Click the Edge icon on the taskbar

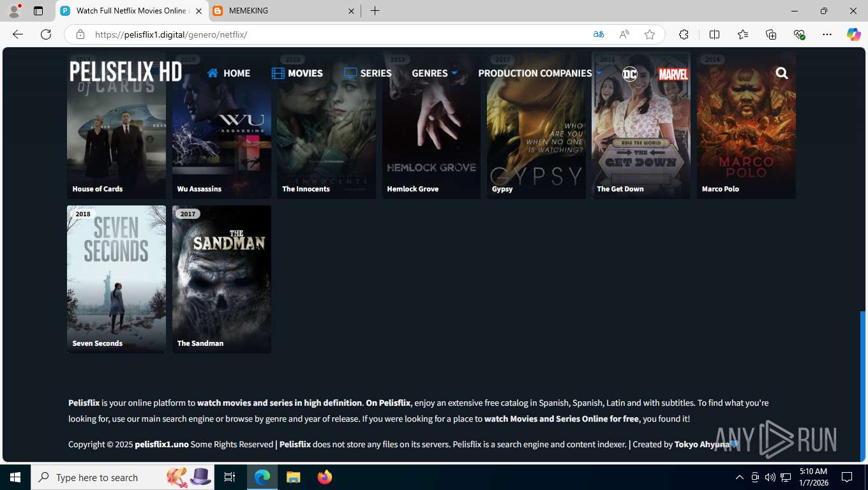[262, 477]
